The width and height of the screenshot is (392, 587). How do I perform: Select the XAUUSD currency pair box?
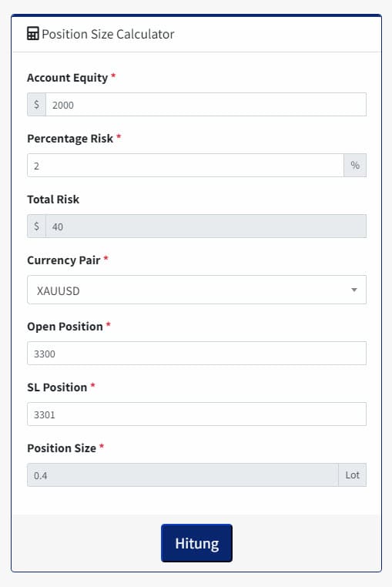pyautogui.click(x=196, y=290)
